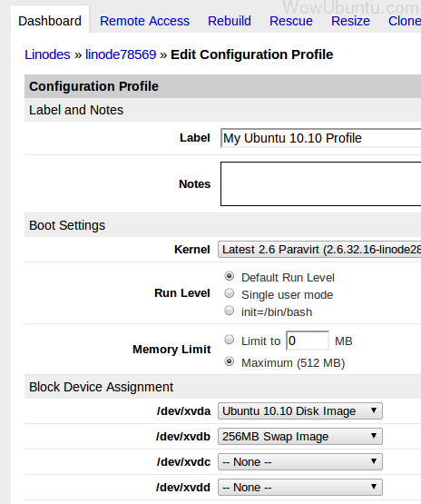Select the Dashboard tab

[50, 21]
